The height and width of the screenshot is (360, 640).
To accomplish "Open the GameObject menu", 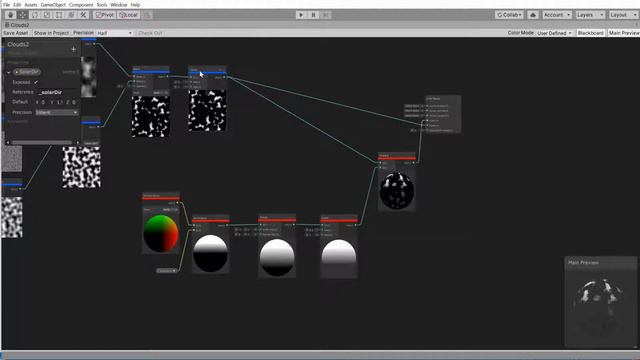I will click(53, 5).
